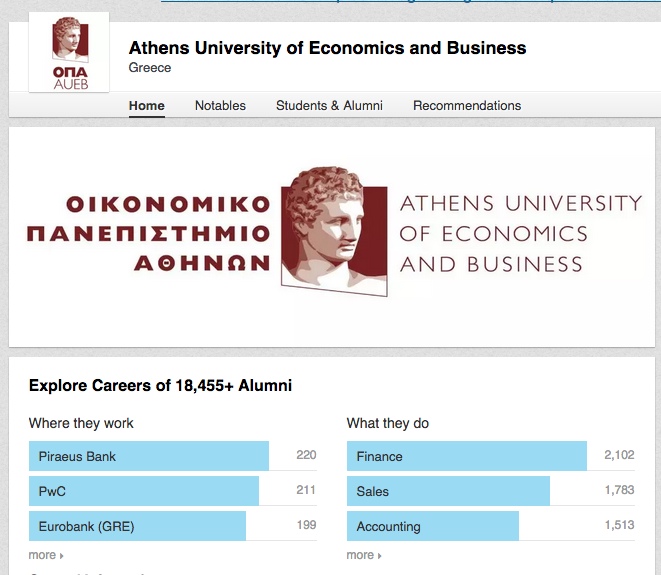The width and height of the screenshot is (661, 575).
Task: Select the Piraeus Bank employer bar
Action: (x=149, y=456)
